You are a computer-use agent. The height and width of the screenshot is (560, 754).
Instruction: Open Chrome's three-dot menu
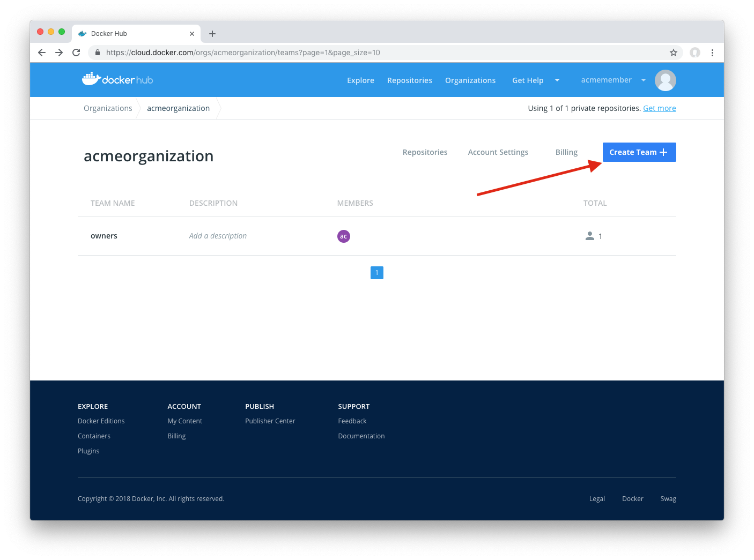click(x=712, y=53)
